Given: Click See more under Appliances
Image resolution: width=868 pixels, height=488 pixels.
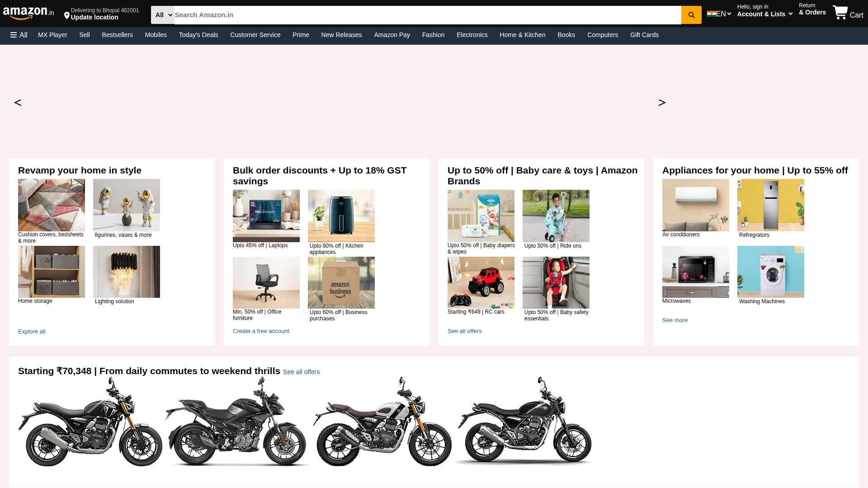Looking at the screenshot, I should pyautogui.click(x=675, y=320).
